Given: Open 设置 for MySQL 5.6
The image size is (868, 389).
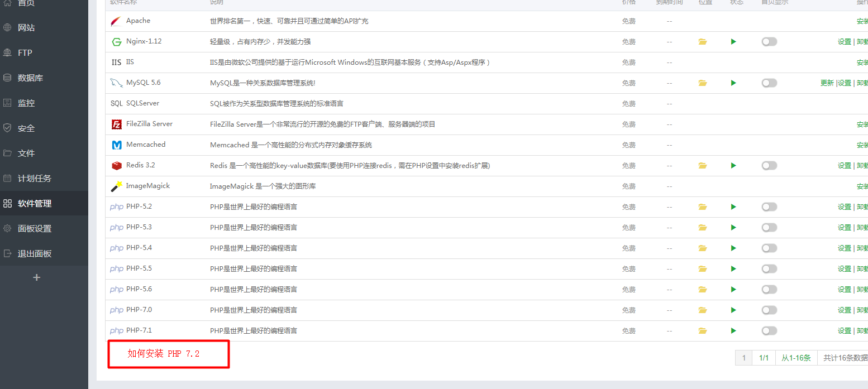Looking at the screenshot, I should (845, 83).
